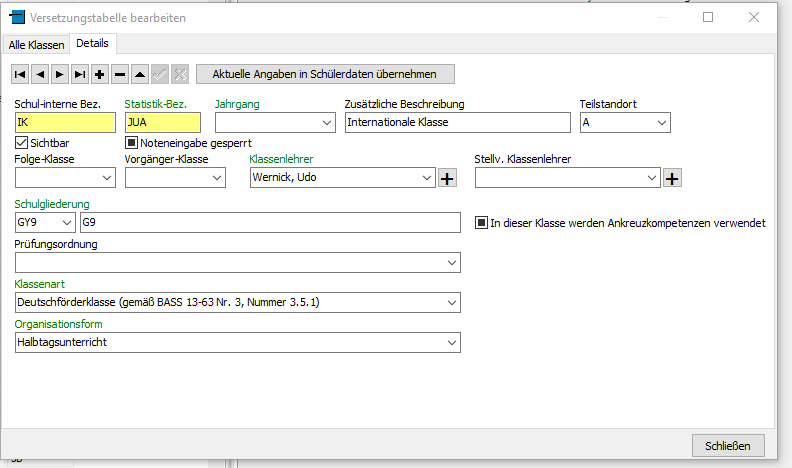Viewport: 792px width, 468px height.
Task: Delete record using minus icon
Action: tap(120, 74)
